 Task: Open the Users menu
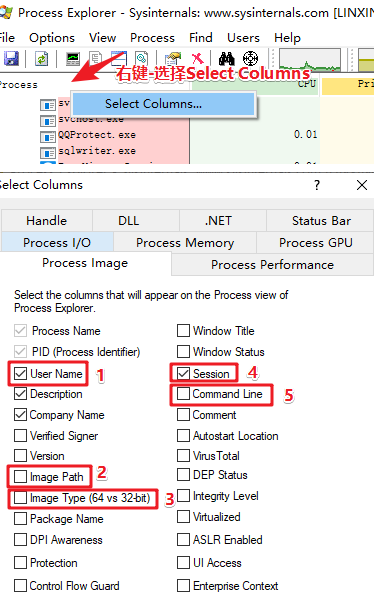click(x=243, y=38)
